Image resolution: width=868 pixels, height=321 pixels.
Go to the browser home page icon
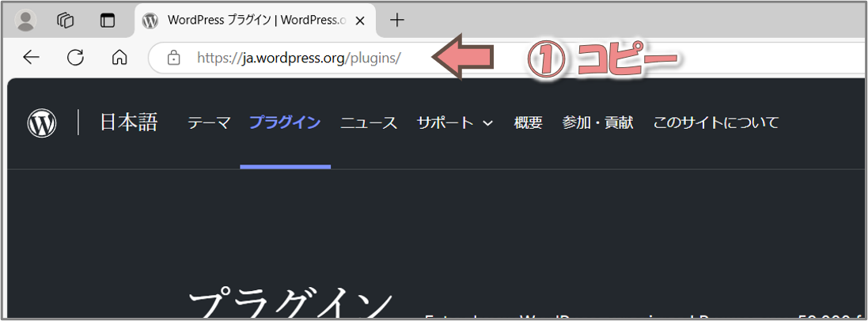tap(119, 57)
